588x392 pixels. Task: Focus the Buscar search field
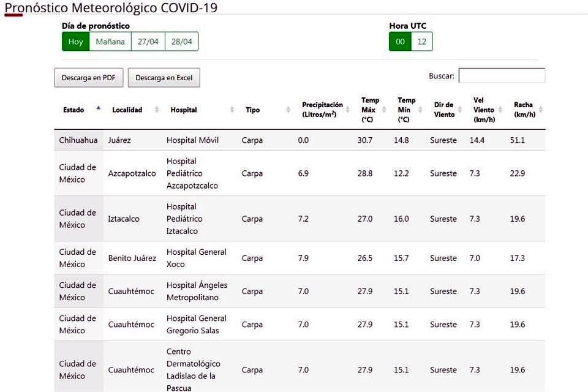point(501,76)
